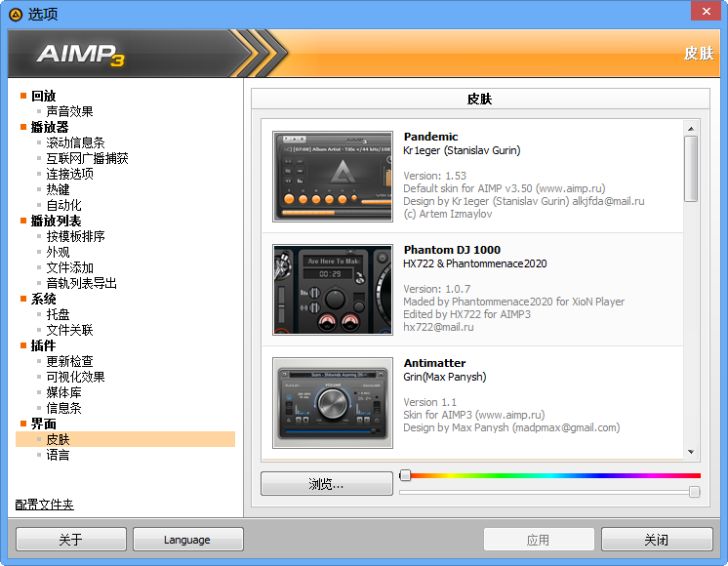This screenshot has height=566, width=728.
Task: Open the 自动化 page
Action: (63, 205)
